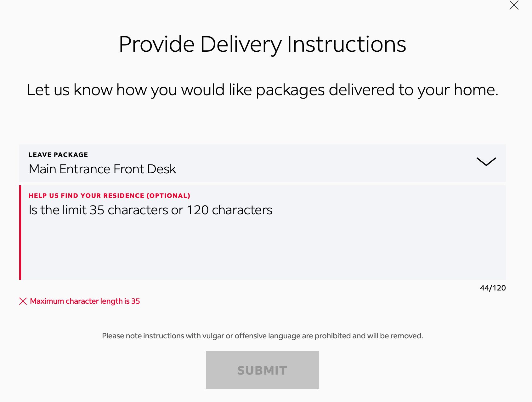Expand the Leave Package dropdown chevron
This screenshot has width=532, height=402.
486,162
